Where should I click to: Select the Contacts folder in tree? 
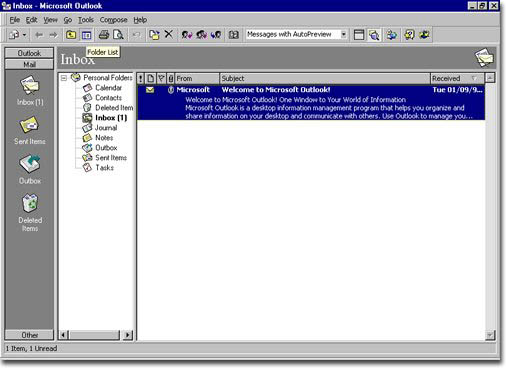point(108,98)
